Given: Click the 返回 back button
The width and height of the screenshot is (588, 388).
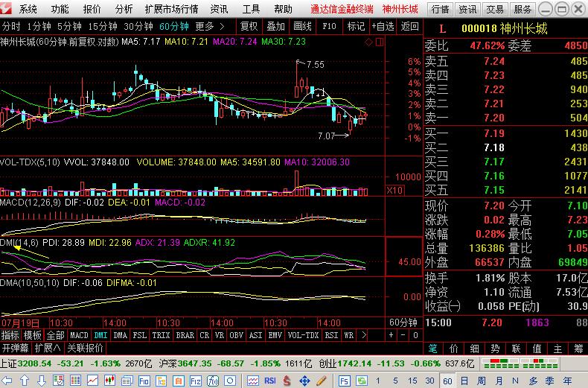Looking at the screenshot, I should tap(409, 26).
